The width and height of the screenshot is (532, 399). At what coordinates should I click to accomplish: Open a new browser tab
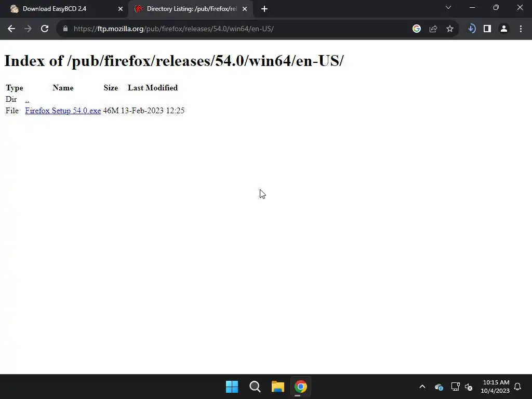click(264, 9)
